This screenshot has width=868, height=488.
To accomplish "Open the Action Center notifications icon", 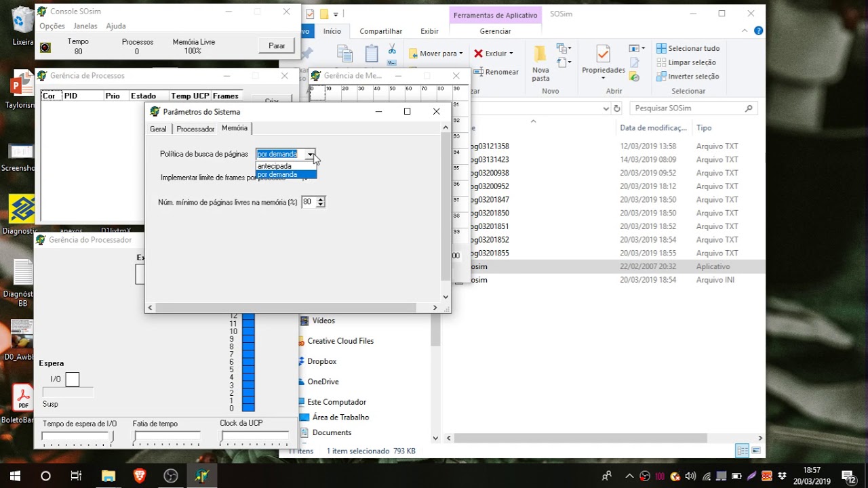I will click(848, 476).
